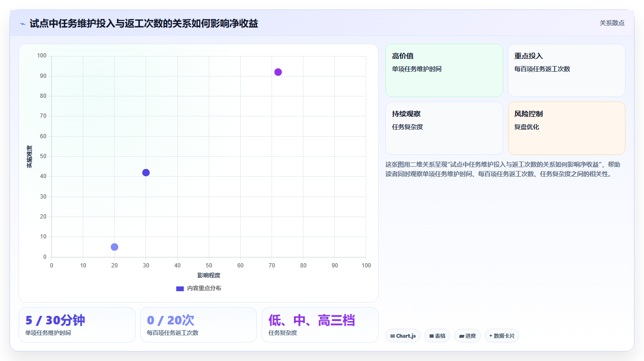This screenshot has height=361, width=644.
Task: Click the 进度 tag icon
Action: click(x=461, y=336)
